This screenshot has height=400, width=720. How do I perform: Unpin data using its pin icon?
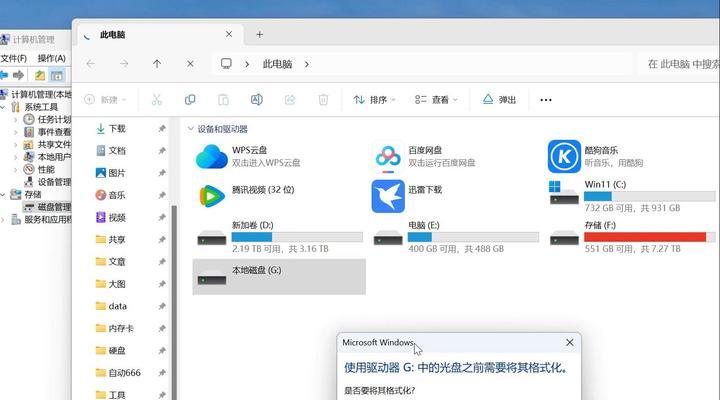tap(162, 306)
